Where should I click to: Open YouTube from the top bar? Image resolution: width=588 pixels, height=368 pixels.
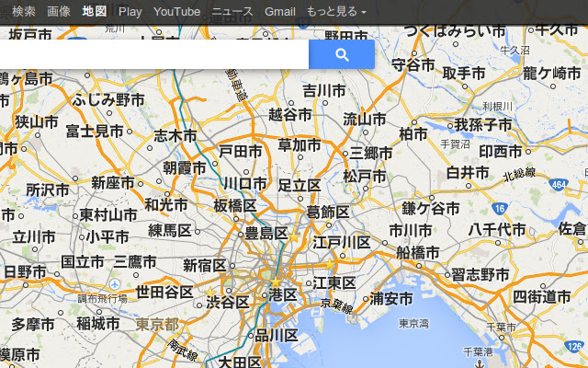tap(176, 12)
